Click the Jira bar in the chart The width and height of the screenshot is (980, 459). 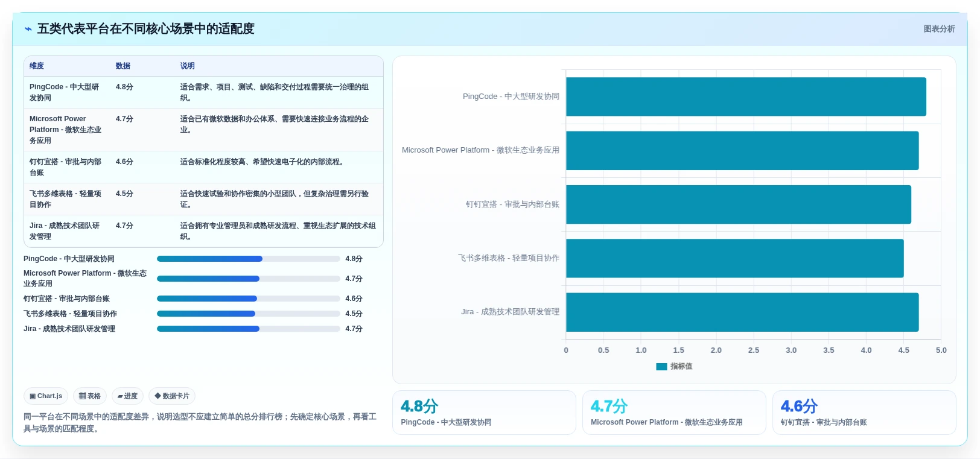[x=742, y=312]
